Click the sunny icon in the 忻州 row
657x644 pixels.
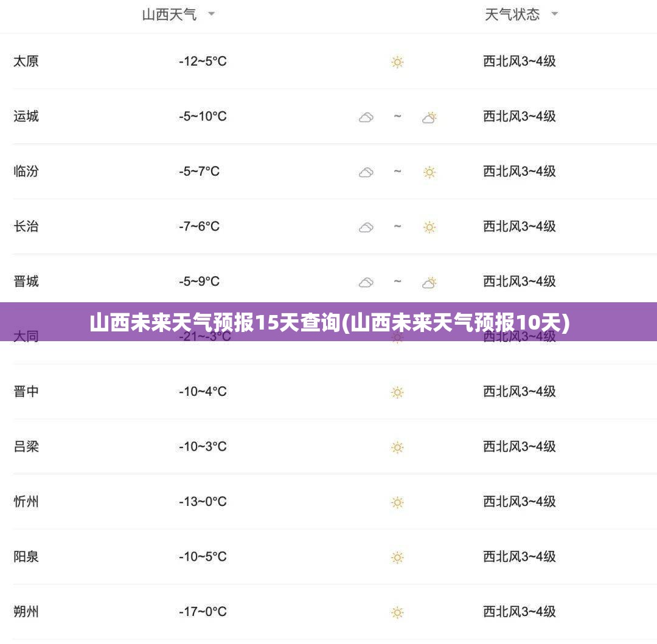coord(397,502)
